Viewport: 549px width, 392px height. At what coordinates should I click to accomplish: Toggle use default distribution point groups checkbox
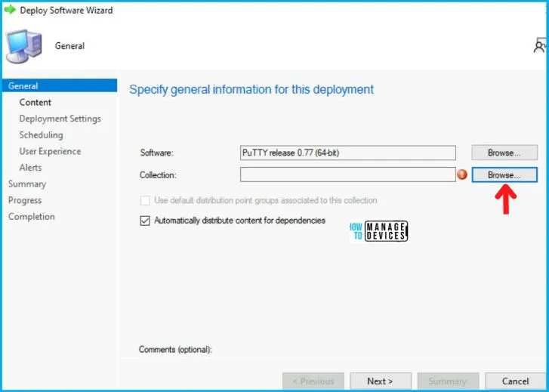(x=145, y=200)
